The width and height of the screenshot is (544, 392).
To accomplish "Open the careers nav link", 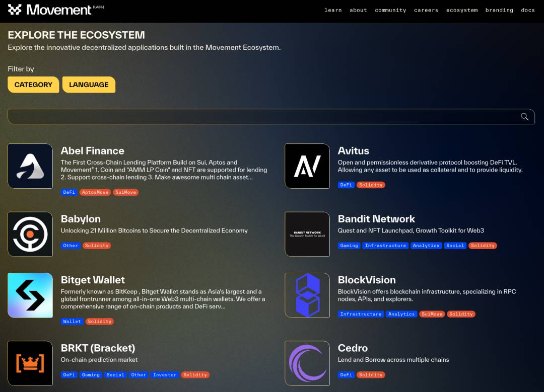I will click(426, 10).
